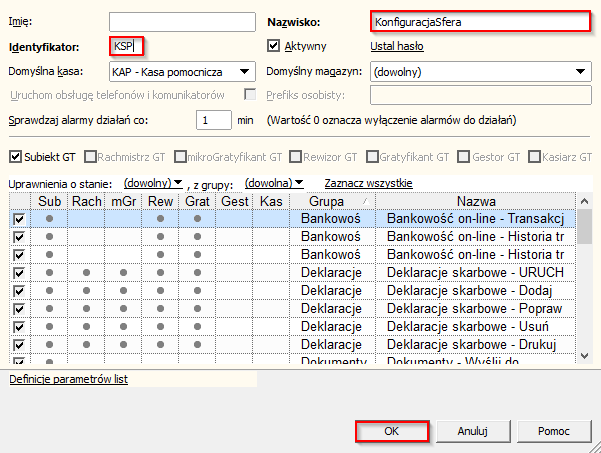Open the Uprawnienia o stanie dropdown
Viewport: 601px width, 453px height.
coord(153,183)
